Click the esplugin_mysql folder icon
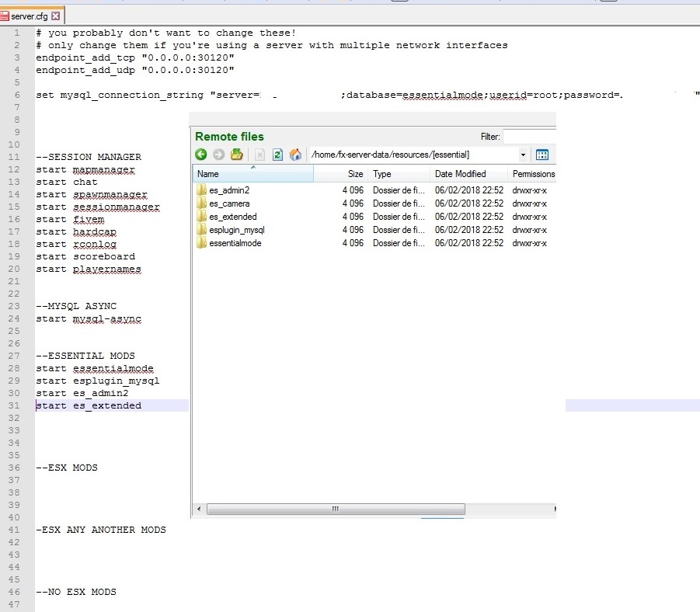 201,230
